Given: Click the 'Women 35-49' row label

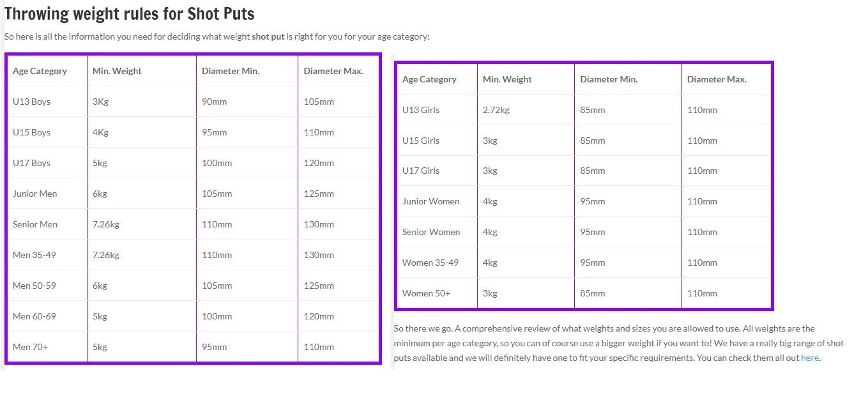Looking at the screenshot, I should coord(430,263).
